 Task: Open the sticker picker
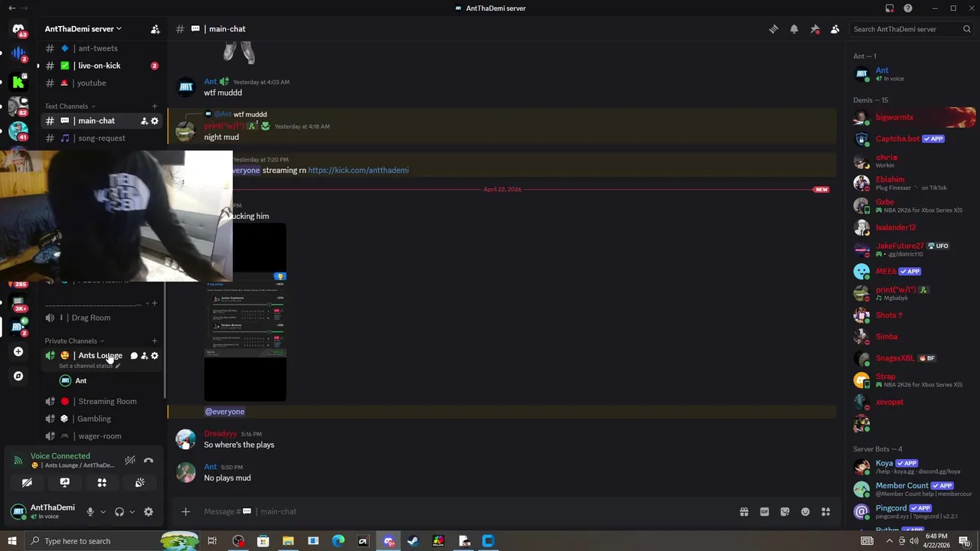pos(785,512)
